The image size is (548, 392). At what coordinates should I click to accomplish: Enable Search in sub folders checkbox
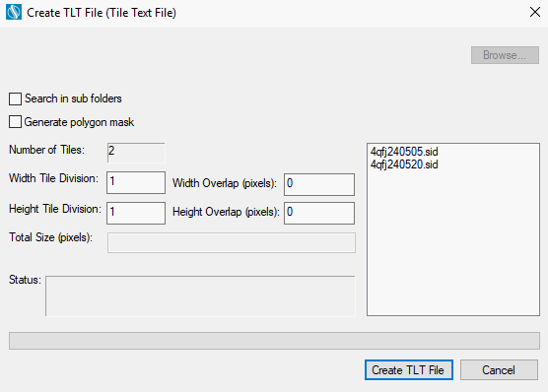coord(15,98)
